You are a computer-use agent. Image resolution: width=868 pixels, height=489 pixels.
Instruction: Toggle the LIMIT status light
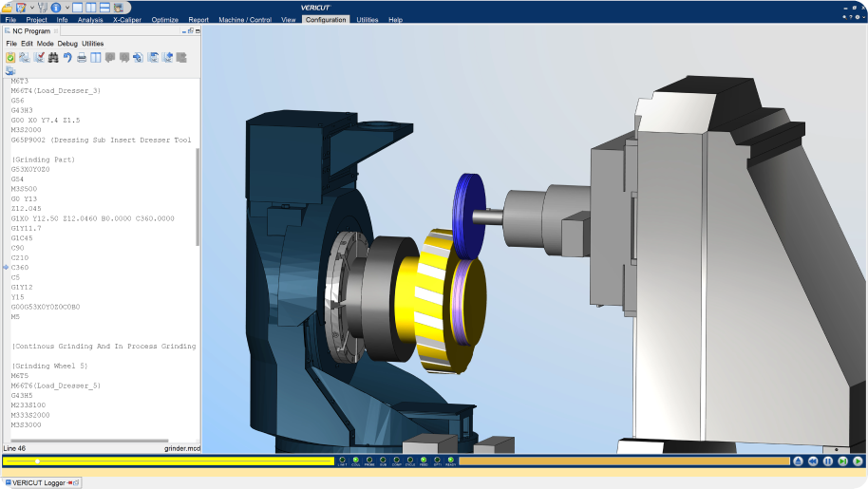tap(342, 461)
